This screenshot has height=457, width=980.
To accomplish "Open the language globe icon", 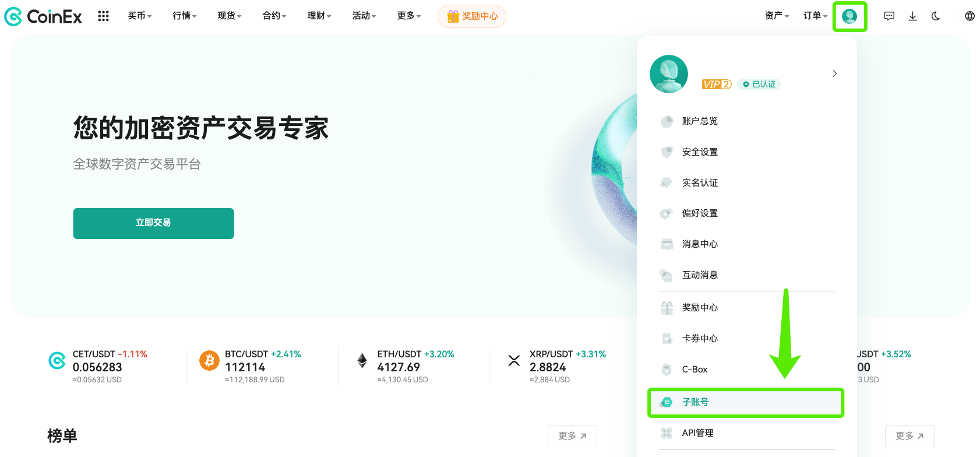I will [970, 16].
